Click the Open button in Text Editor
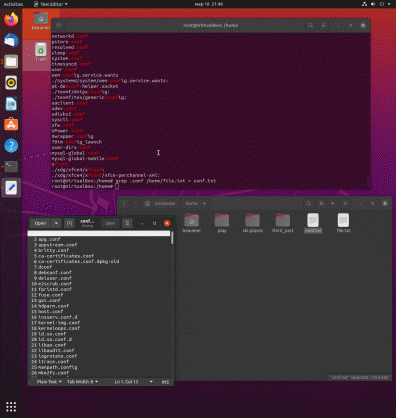The height and width of the screenshot is (418, 396). [x=40, y=223]
